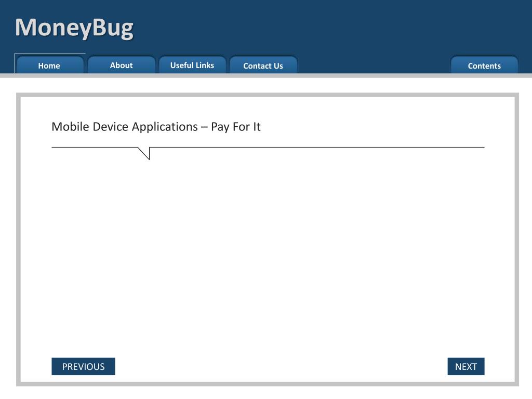Select the heading Mobile Device Applications – Pay For It
Screen dimensions: 532x399
[156, 127]
